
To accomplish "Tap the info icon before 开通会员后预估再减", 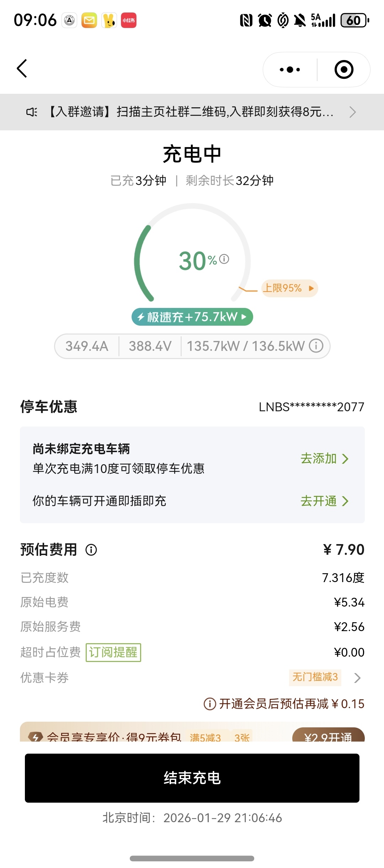I will [x=209, y=704].
